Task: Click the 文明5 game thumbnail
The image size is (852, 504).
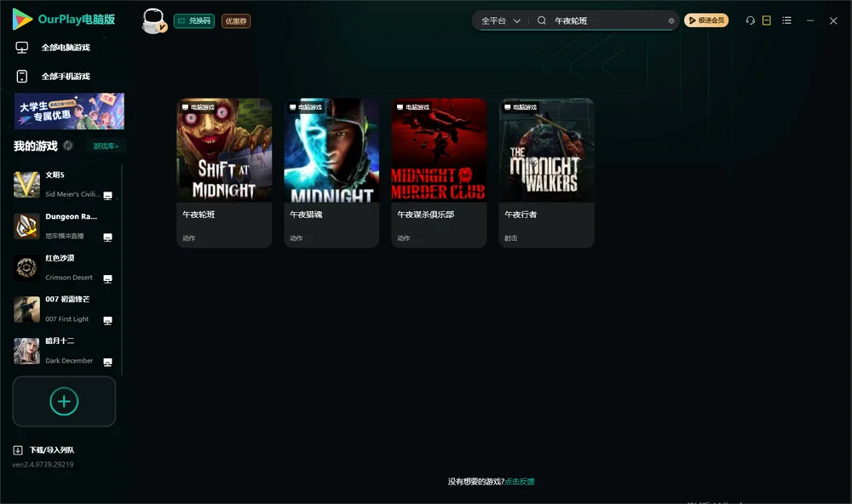Action: pyautogui.click(x=26, y=185)
